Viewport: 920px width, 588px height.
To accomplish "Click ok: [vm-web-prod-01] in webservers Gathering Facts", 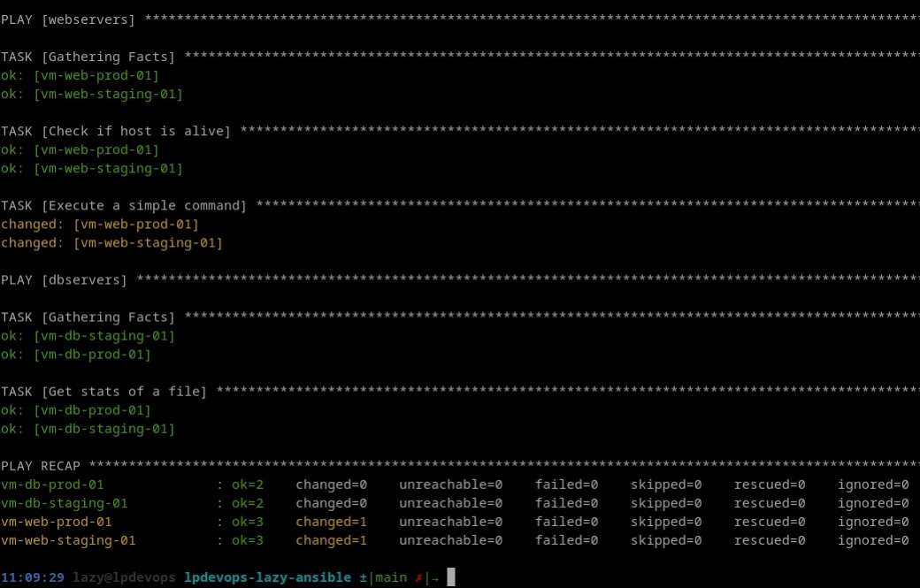I will click(80, 76).
